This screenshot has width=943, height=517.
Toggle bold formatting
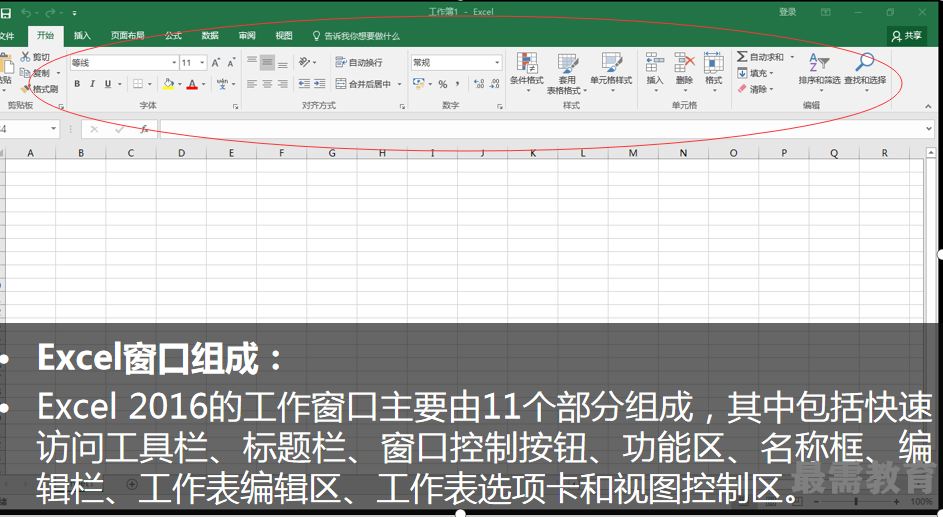pyautogui.click(x=77, y=84)
